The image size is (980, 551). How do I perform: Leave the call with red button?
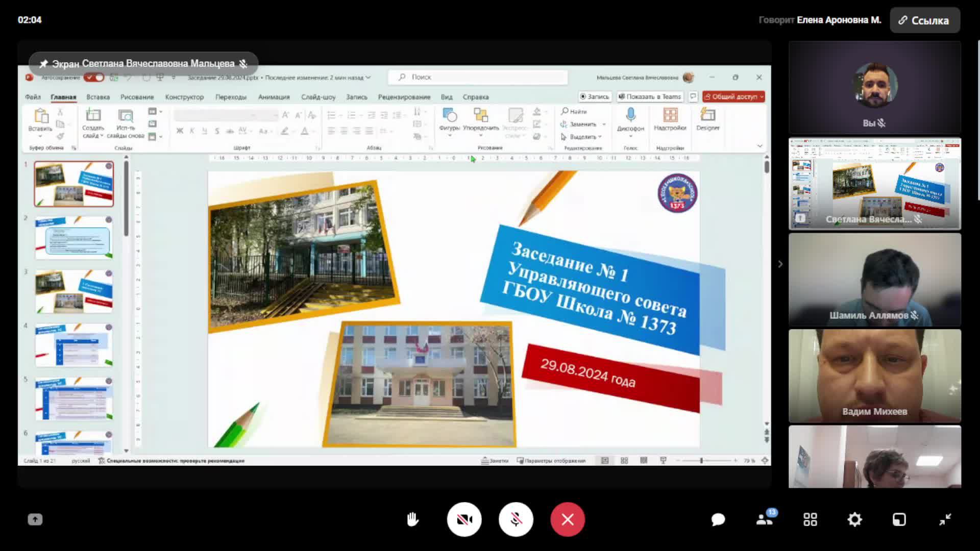[x=567, y=519]
